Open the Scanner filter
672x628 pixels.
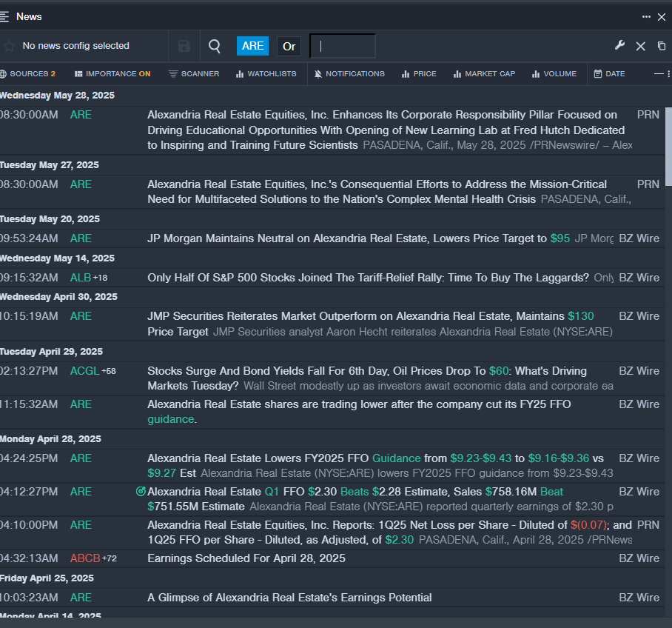click(x=194, y=74)
